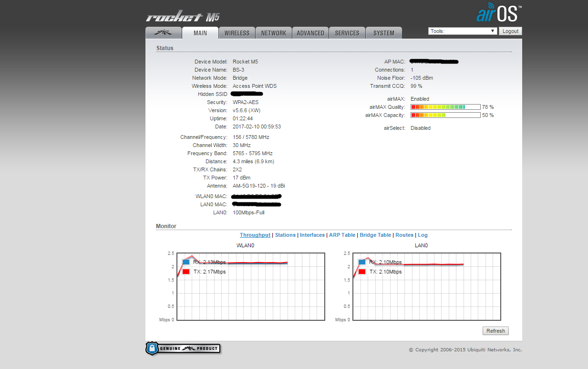Open the Bridge Table link
Screen dimensions: 588x369
point(375,235)
